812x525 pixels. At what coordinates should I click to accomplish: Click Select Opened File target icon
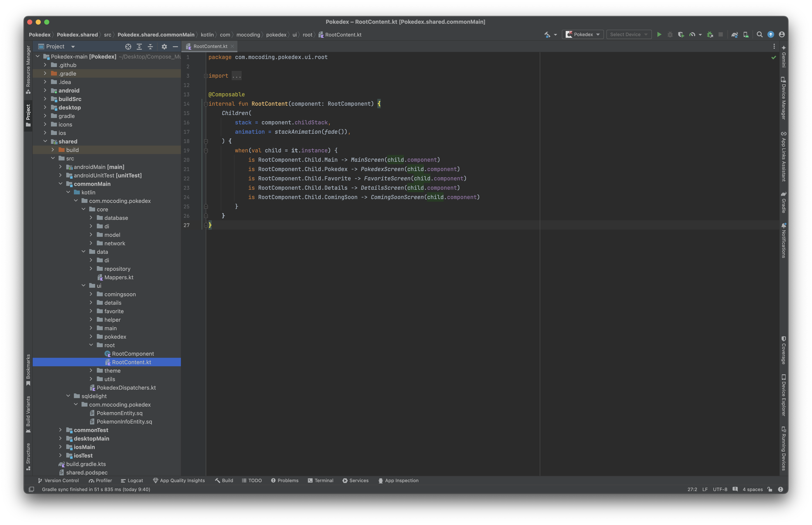128,47
